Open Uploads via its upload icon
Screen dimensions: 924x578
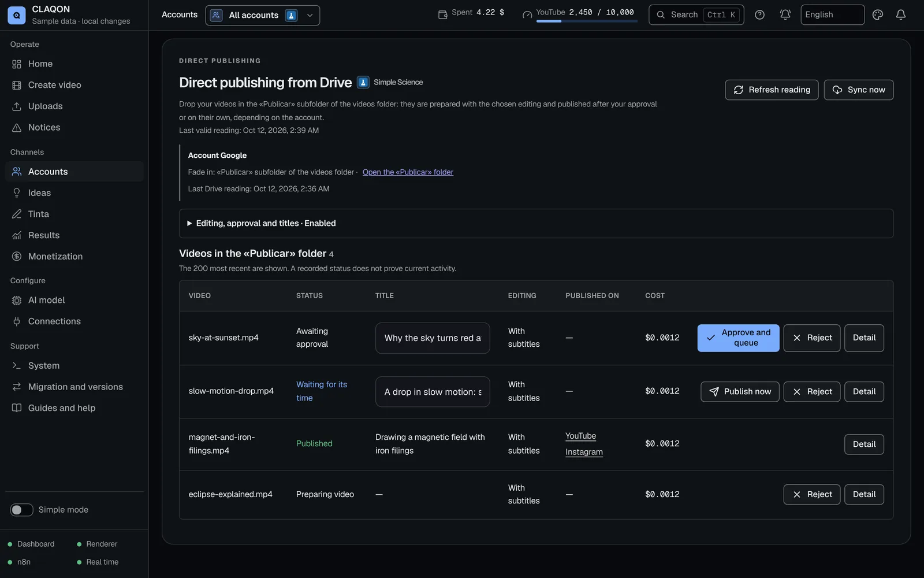tap(17, 106)
